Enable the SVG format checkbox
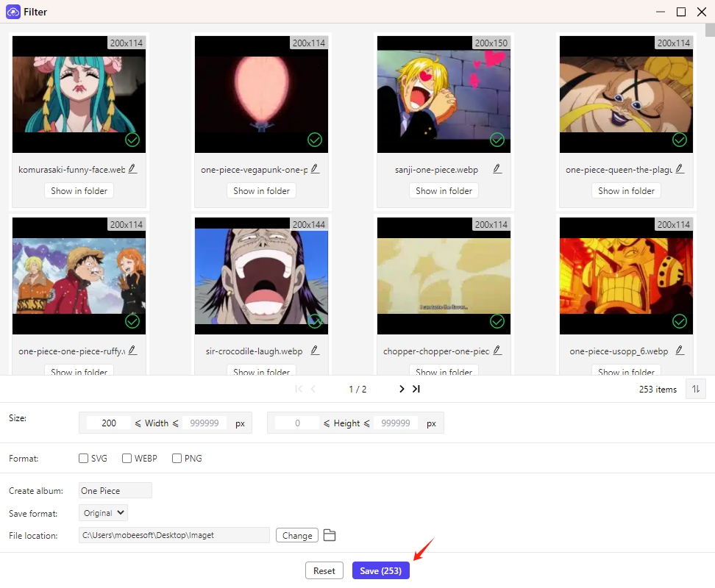The image size is (715, 588). pos(84,459)
